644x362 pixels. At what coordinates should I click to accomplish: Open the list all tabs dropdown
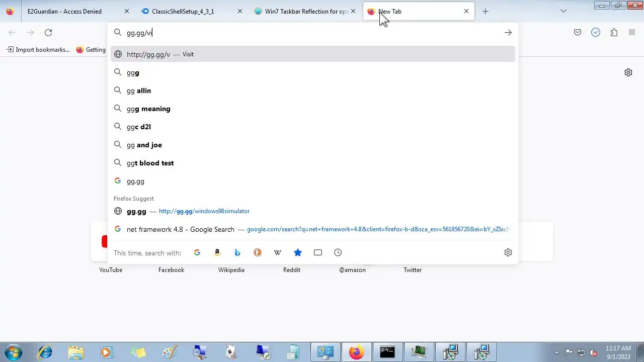pos(563,11)
